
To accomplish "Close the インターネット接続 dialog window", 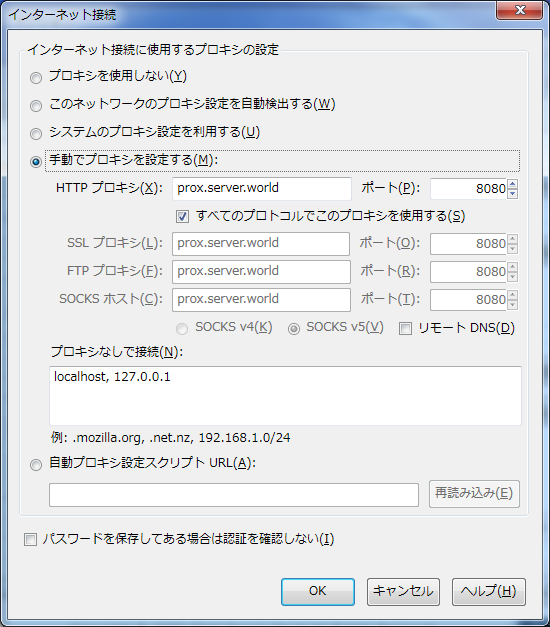I will (x=520, y=10).
